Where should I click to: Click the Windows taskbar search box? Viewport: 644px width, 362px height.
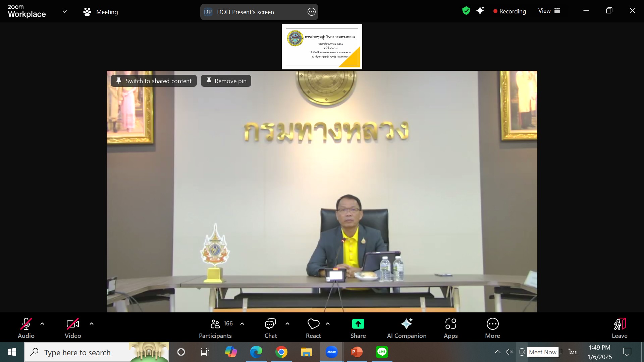[x=77, y=352]
